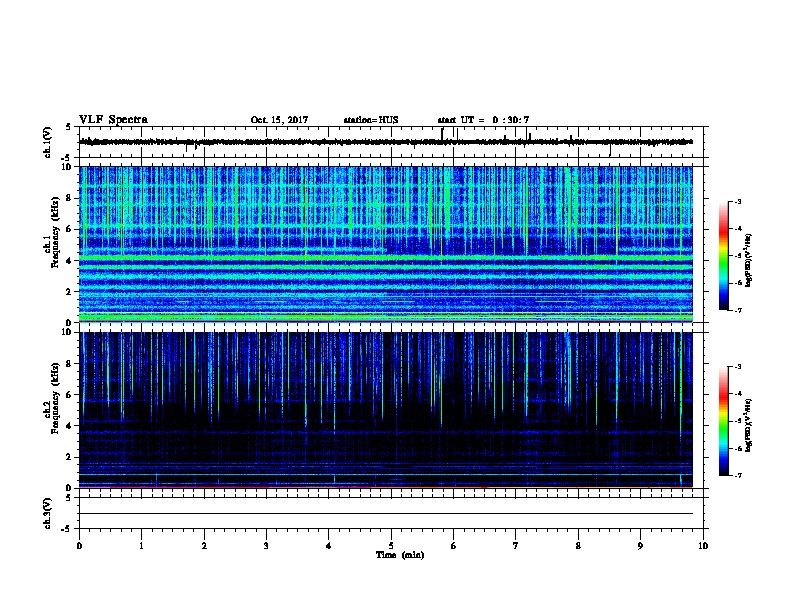Click the "-7" value on ch.2 color bar
Viewport: 792px width, 612px height.
tap(737, 475)
